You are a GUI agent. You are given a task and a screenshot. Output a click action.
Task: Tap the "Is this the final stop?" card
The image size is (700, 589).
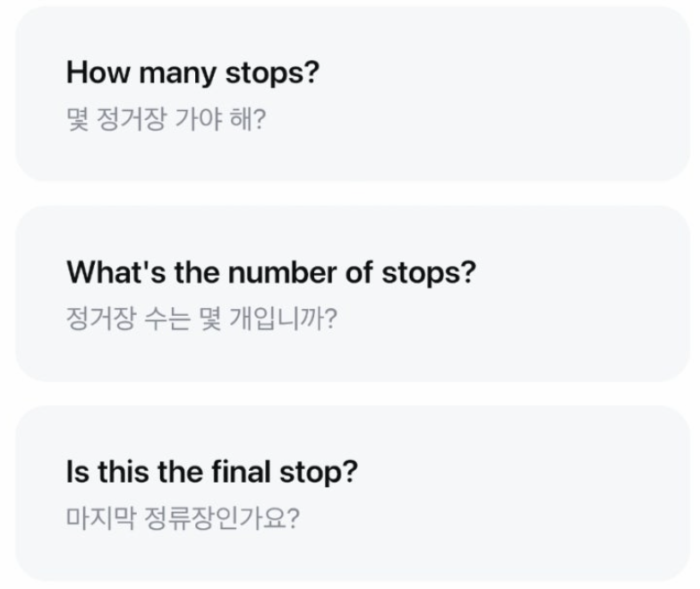353,493
